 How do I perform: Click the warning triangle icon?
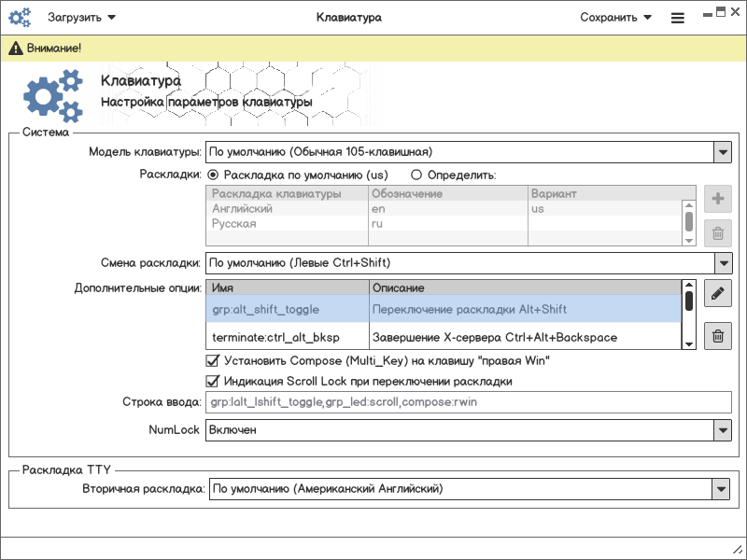(16, 48)
